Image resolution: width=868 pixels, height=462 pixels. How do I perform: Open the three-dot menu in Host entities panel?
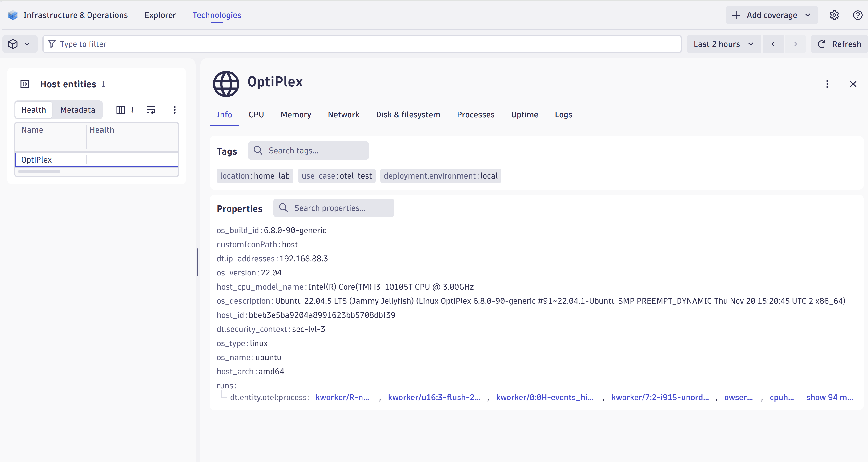point(175,110)
